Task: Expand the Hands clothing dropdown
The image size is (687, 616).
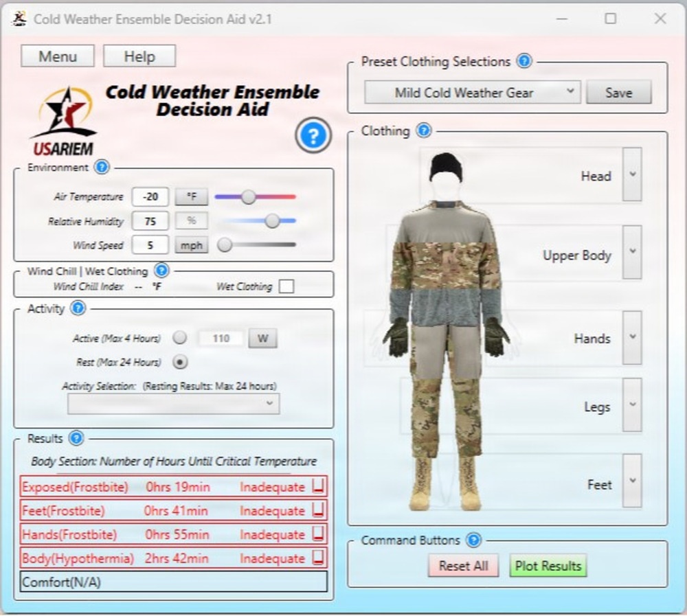Action: click(632, 337)
